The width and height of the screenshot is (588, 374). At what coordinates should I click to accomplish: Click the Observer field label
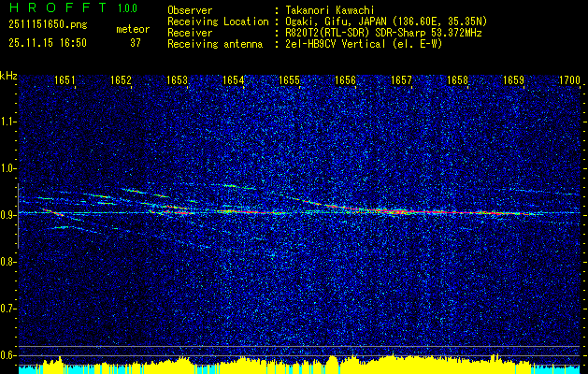coord(190,10)
